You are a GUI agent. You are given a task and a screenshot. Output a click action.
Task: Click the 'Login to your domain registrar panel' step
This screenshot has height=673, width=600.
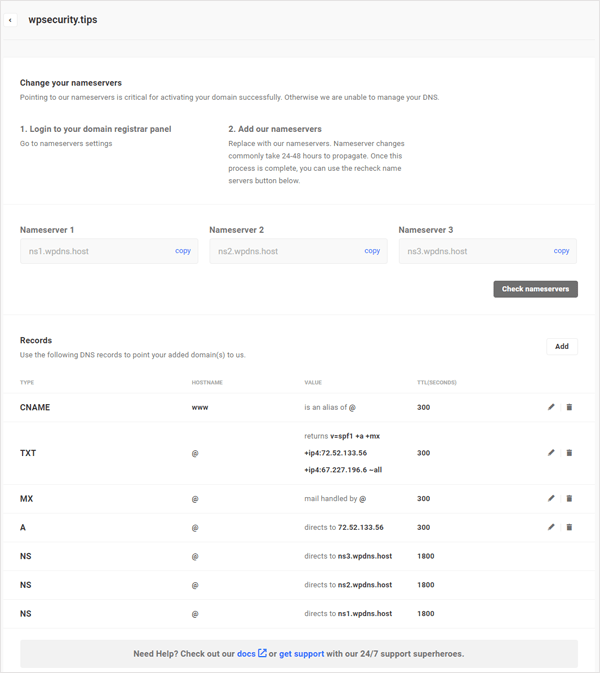(95, 129)
